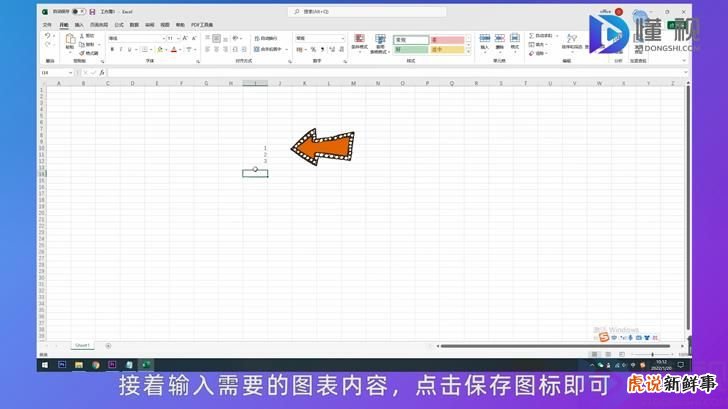Click Increase Font Size icon
The width and height of the screenshot is (728, 409).
coord(185,38)
